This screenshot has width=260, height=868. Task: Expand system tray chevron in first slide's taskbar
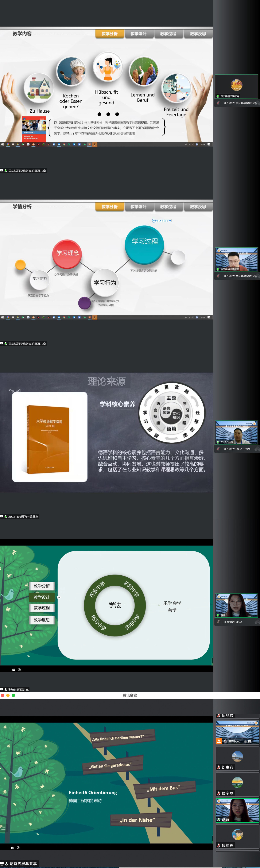(186, 144)
